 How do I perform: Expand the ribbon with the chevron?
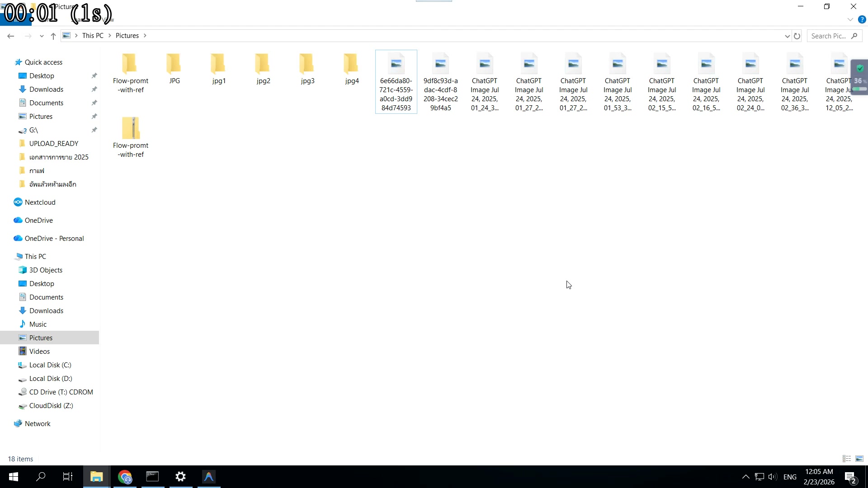coord(850,20)
